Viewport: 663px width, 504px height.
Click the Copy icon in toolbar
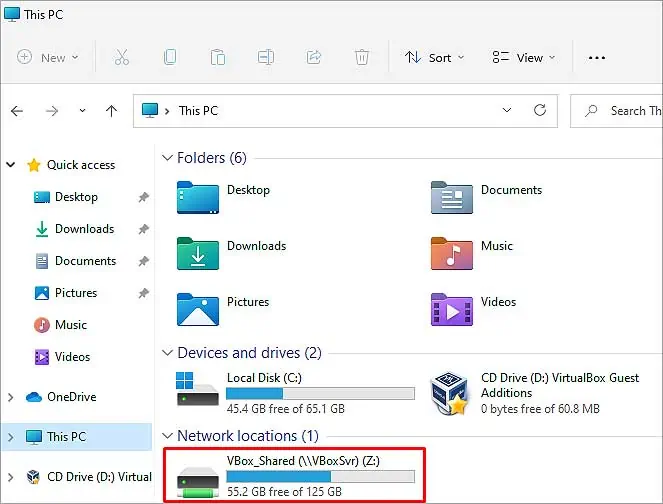[170, 58]
